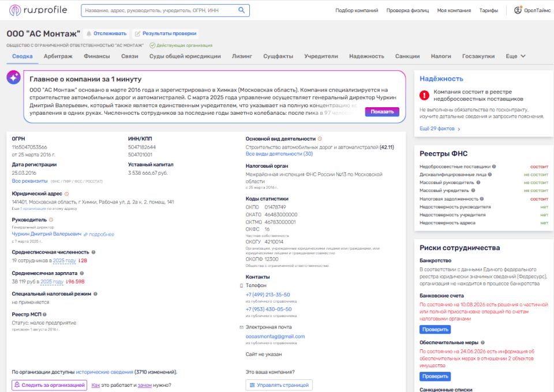
Task: Click info icon beside Недобросовестные поставщики
Action: point(494,167)
